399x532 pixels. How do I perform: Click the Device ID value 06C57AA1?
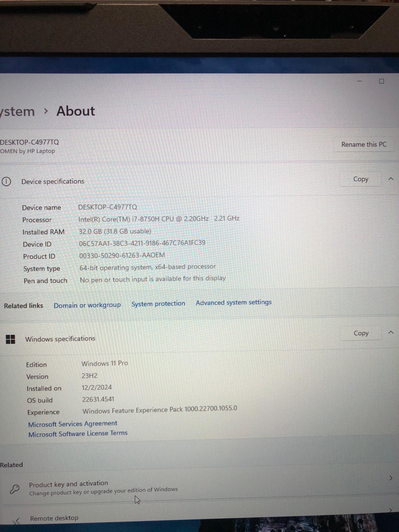142,243
